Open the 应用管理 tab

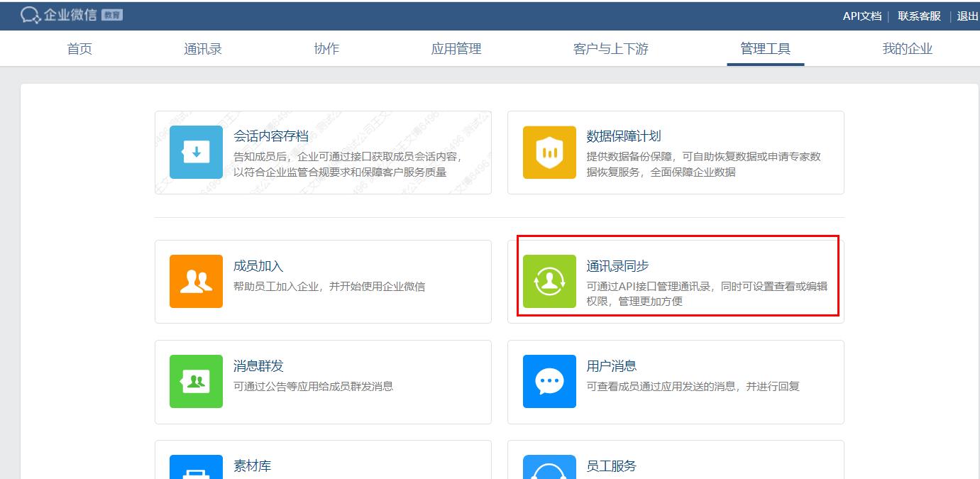pos(456,49)
